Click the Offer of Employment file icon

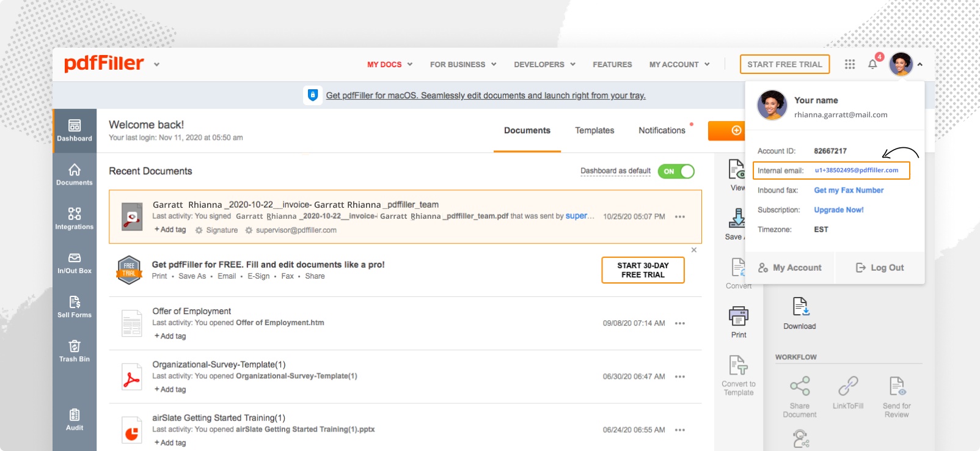pyautogui.click(x=132, y=323)
